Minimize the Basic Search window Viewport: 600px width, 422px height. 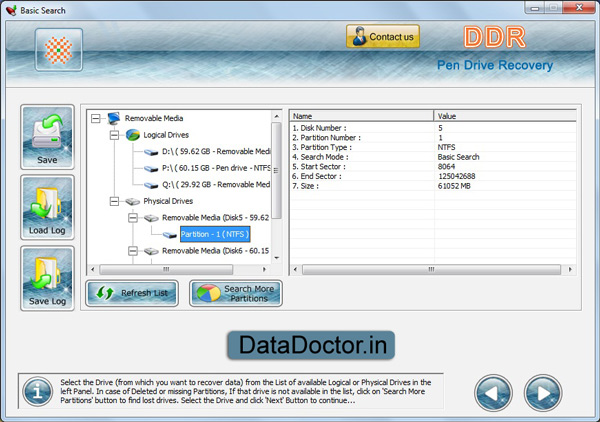535,8
